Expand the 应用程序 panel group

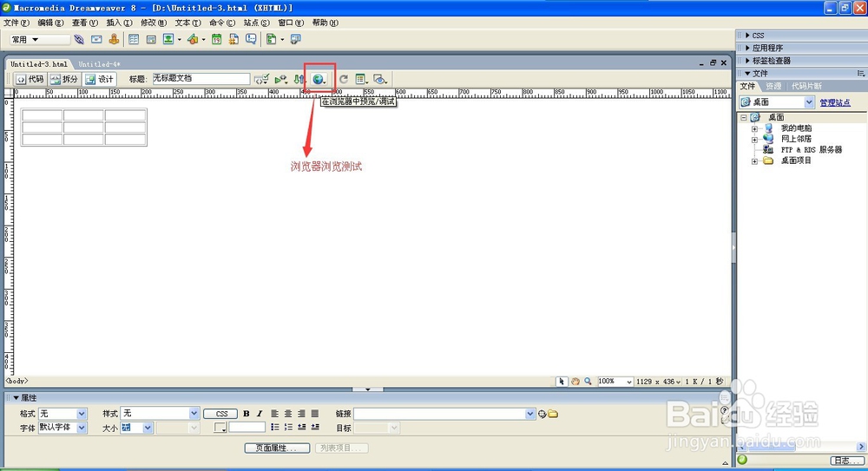coord(748,49)
